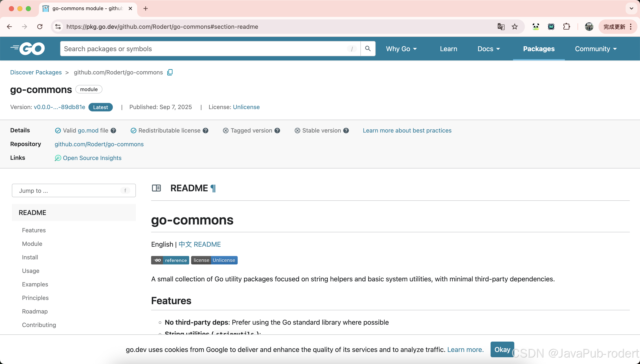Image resolution: width=640 pixels, height=364 pixels.
Task: Jump to Contributing in sidebar
Action: pos(39,325)
